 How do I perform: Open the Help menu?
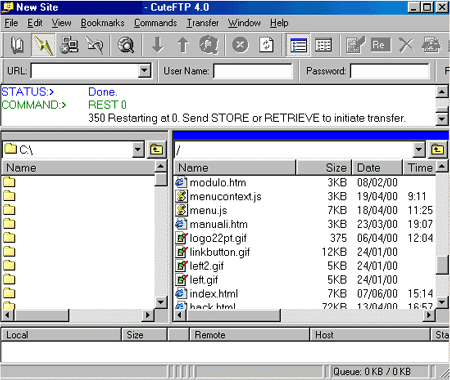[279, 23]
